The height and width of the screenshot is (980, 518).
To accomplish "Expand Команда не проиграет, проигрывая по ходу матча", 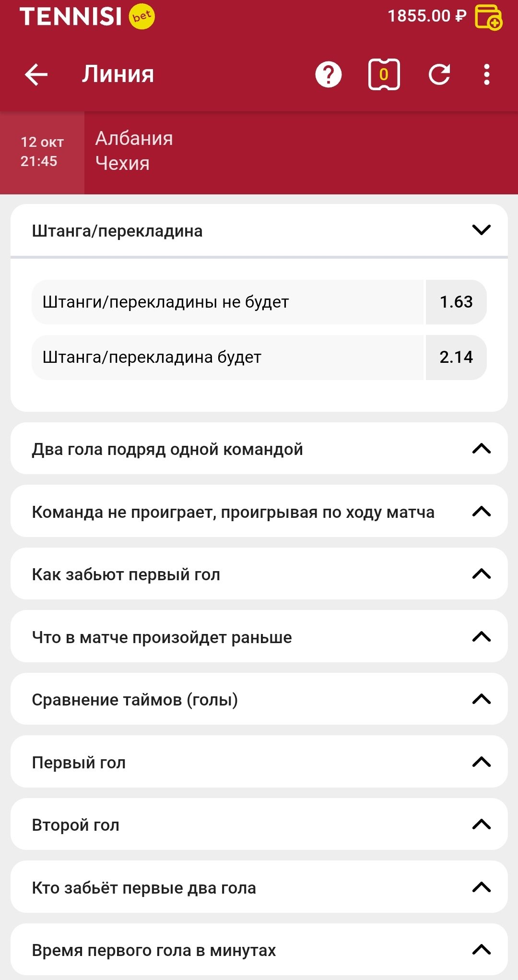I will pos(481,512).
